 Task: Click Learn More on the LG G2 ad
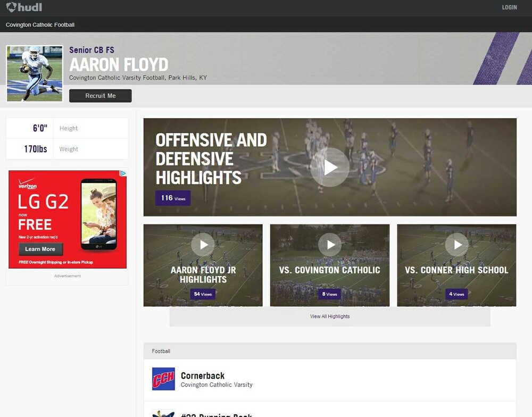(x=41, y=249)
